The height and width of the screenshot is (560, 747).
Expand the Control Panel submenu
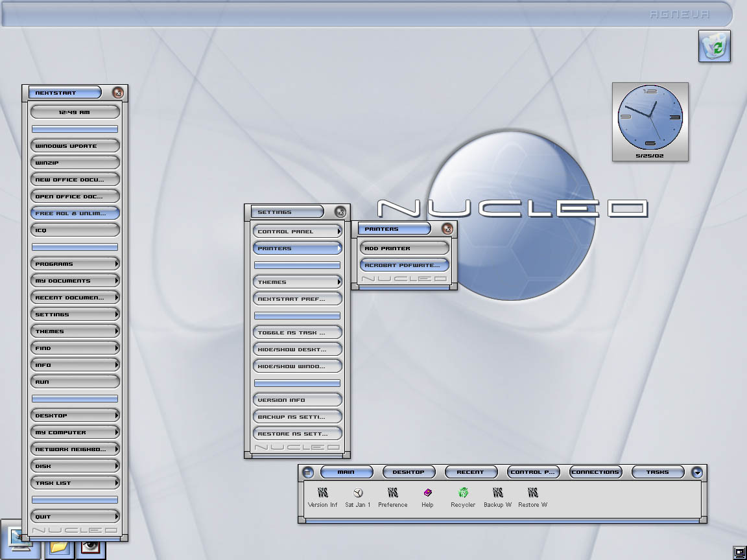(x=297, y=231)
